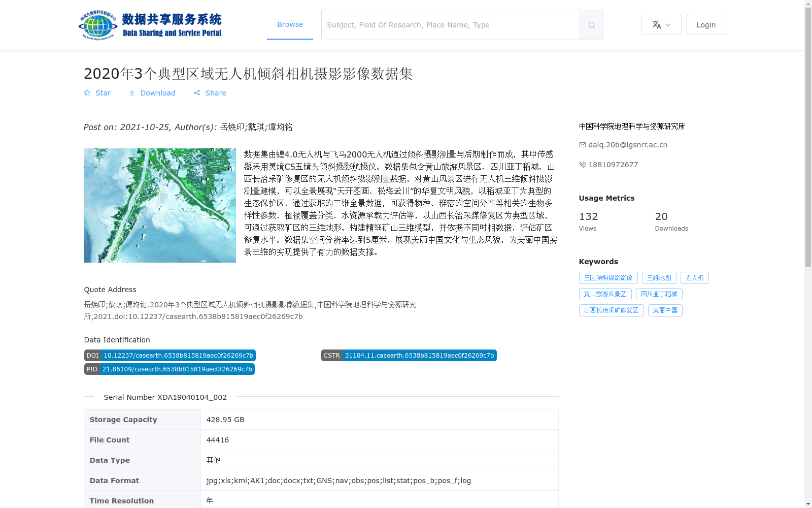
Task: Select the keyword tag 山西长治采矿修复区
Action: pos(611,310)
